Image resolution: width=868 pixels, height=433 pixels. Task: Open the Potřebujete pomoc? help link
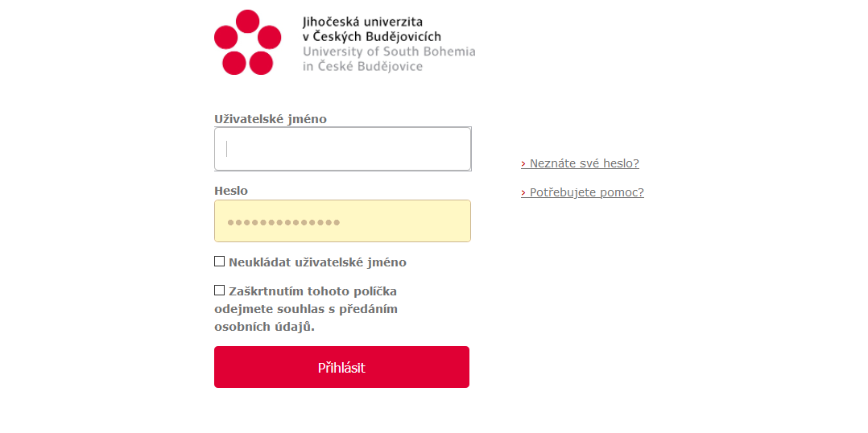[587, 193]
